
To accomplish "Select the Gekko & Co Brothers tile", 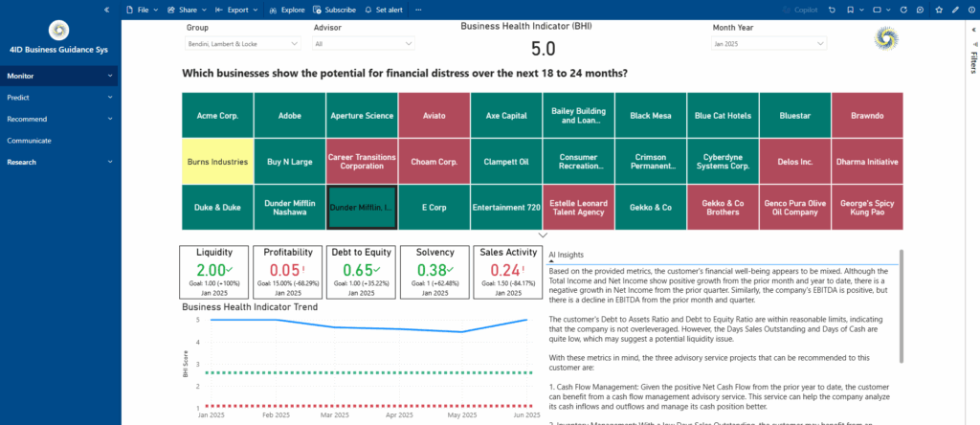I will 723,208.
